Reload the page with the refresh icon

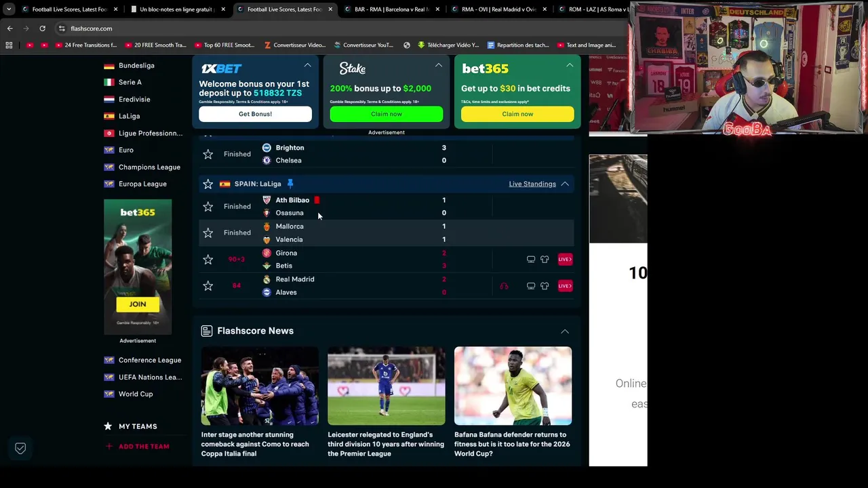point(42,28)
